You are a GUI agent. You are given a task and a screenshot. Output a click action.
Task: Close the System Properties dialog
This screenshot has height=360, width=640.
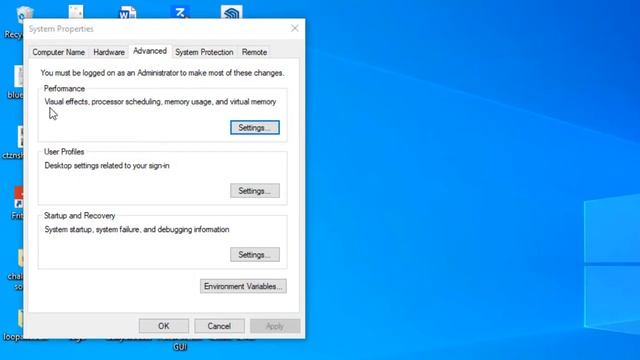click(x=295, y=28)
